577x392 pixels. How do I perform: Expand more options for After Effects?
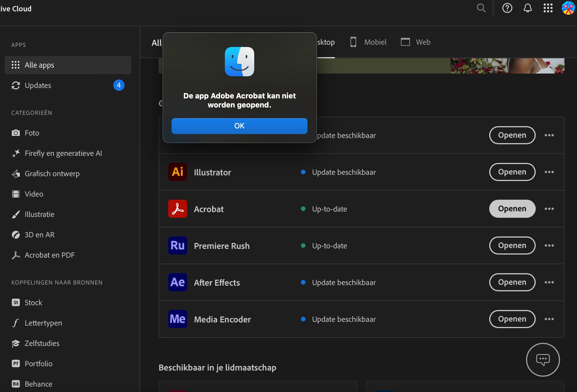(549, 282)
